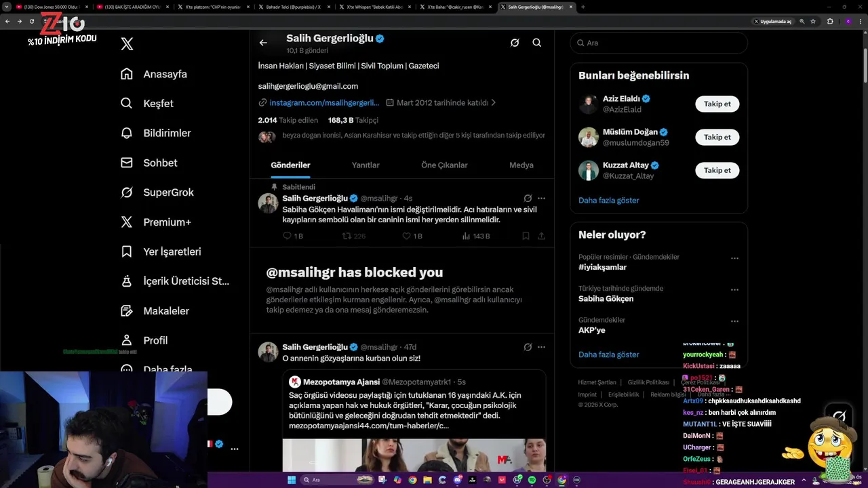The height and width of the screenshot is (488, 868).
Task: Open the browser extensions puzzle icon
Action: (x=830, y=21)
